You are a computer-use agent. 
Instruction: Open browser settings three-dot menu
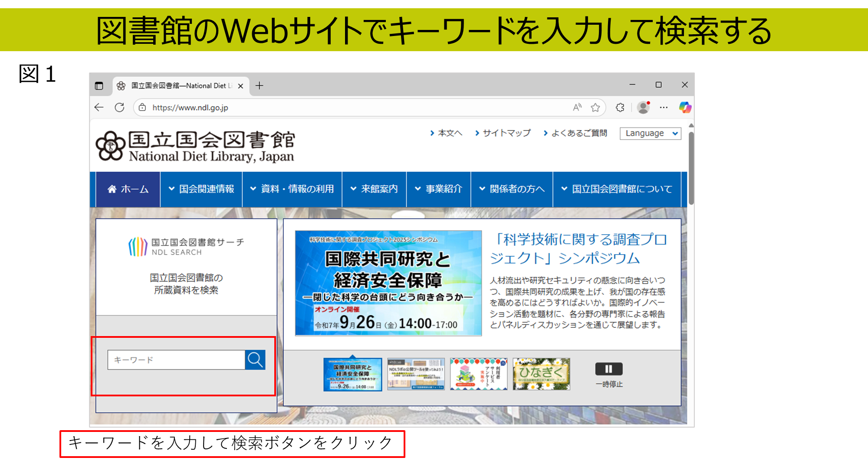click(x=664, y=108)
